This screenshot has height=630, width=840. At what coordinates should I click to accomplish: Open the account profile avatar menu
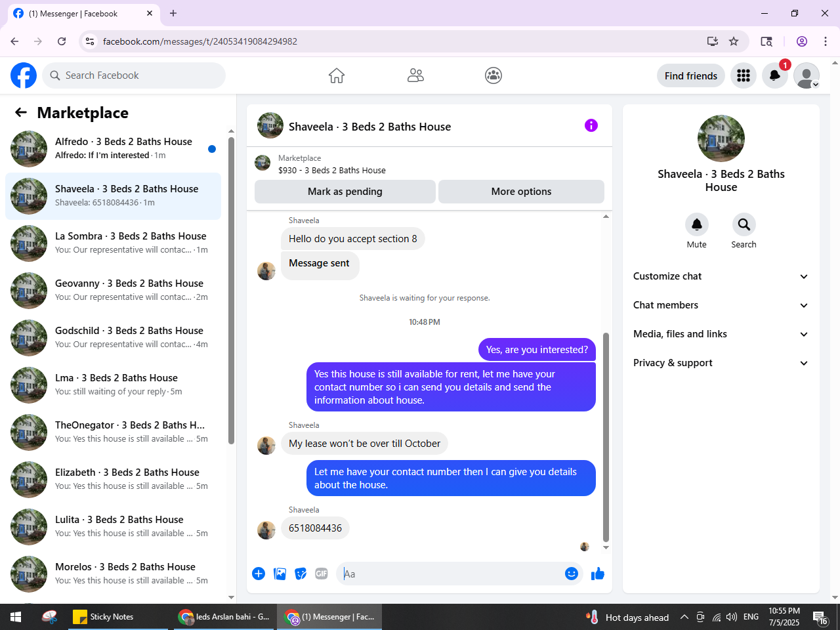point(807,75)
